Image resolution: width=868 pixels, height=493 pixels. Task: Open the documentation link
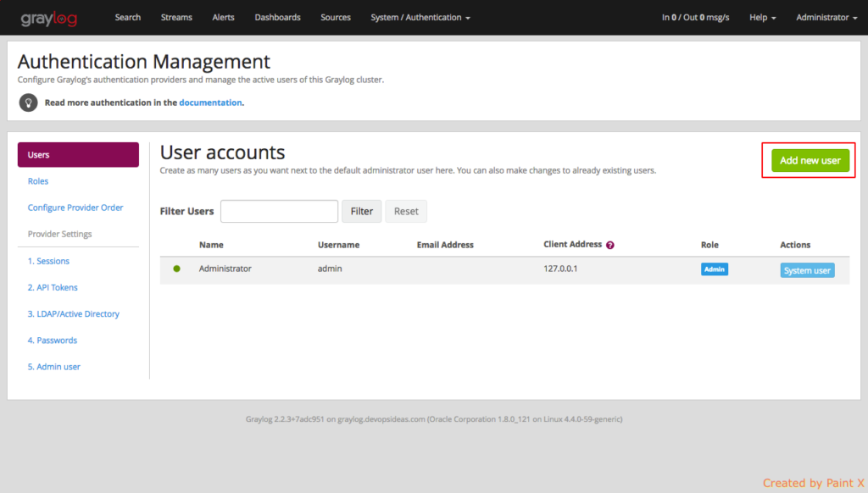210,102
